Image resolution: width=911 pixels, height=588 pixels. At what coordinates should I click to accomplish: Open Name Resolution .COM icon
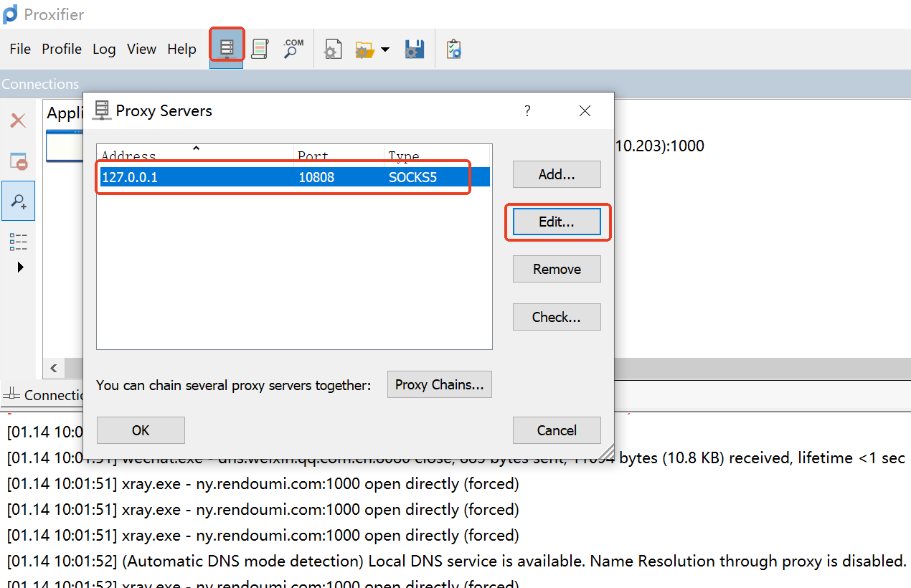pyautogui.click(x=293, y=49)
